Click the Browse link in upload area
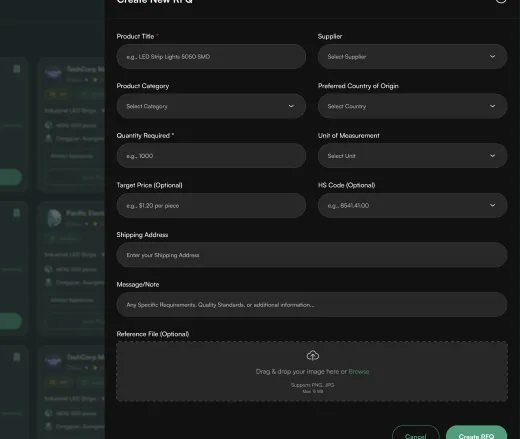This screenshot has height=439, width=520. 359,371
